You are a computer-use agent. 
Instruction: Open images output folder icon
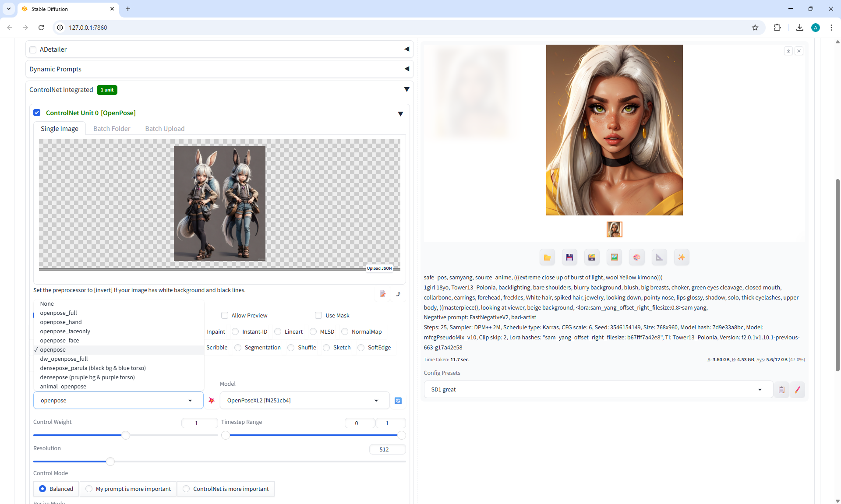547,257
